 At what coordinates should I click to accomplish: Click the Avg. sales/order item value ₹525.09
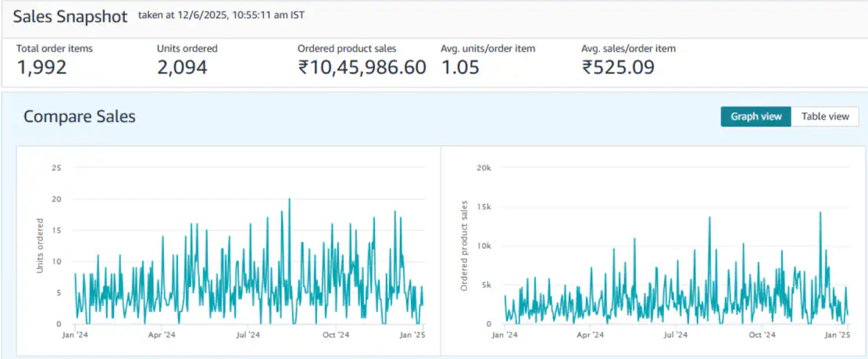click(618, 68)
